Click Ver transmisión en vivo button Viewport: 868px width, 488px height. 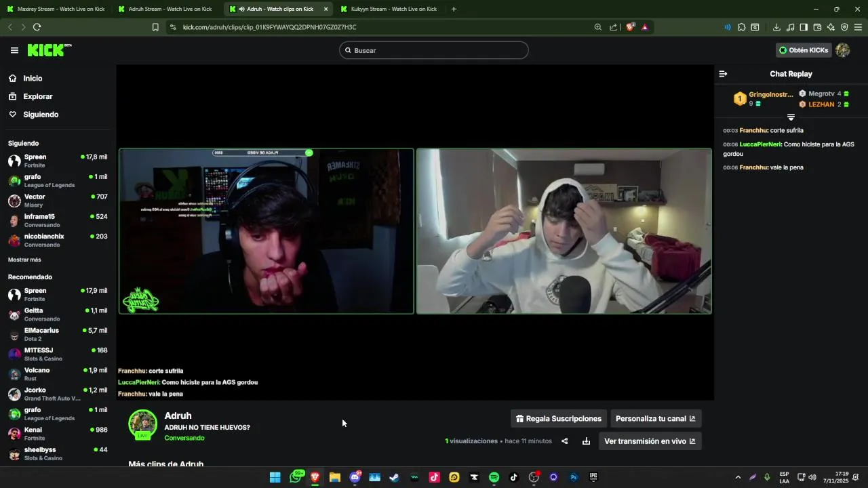(650, 441)
